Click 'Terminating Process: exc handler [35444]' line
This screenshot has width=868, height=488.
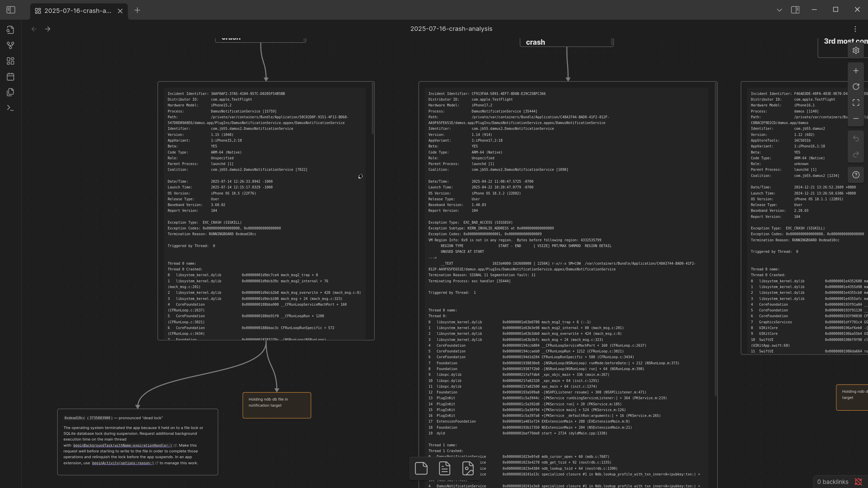(469, 281)
